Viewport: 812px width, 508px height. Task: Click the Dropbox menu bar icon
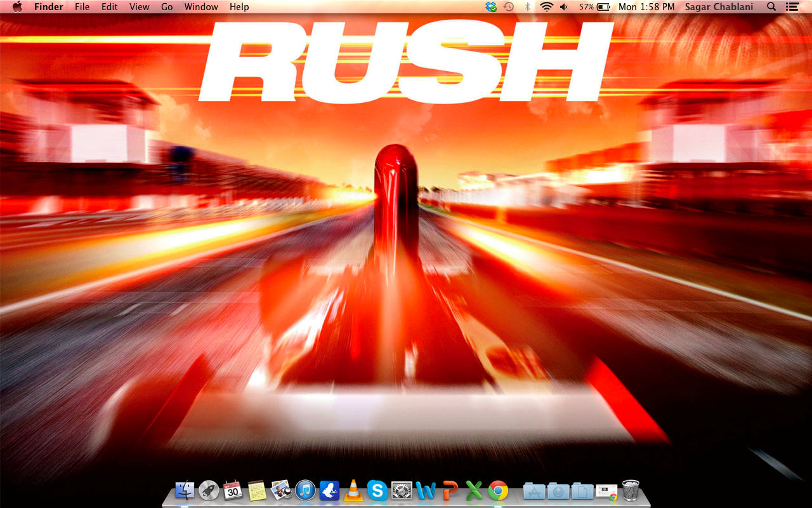tap(491, 7)
